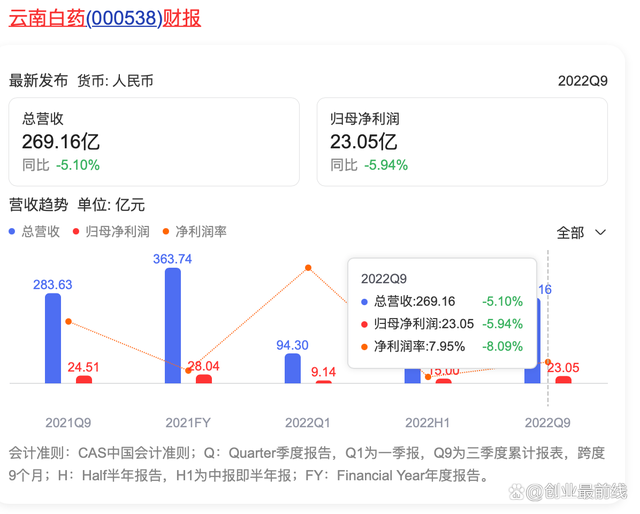Select the 2022Q1 axis label
Image resolution: width=640 pixels, height=514 pixels.
(308, 423)
